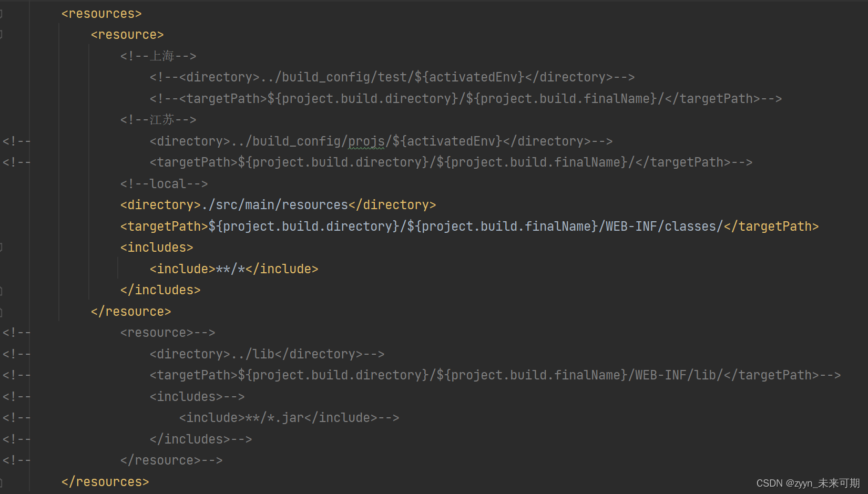
Task: Click the <include>**/*</include> line
Action: click(234, 269)
